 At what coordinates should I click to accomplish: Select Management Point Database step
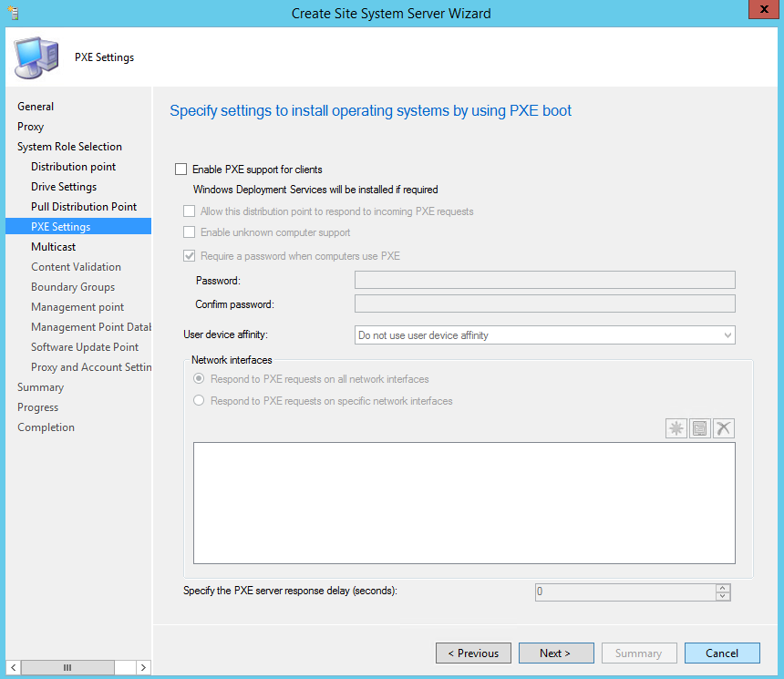[91, 327]
